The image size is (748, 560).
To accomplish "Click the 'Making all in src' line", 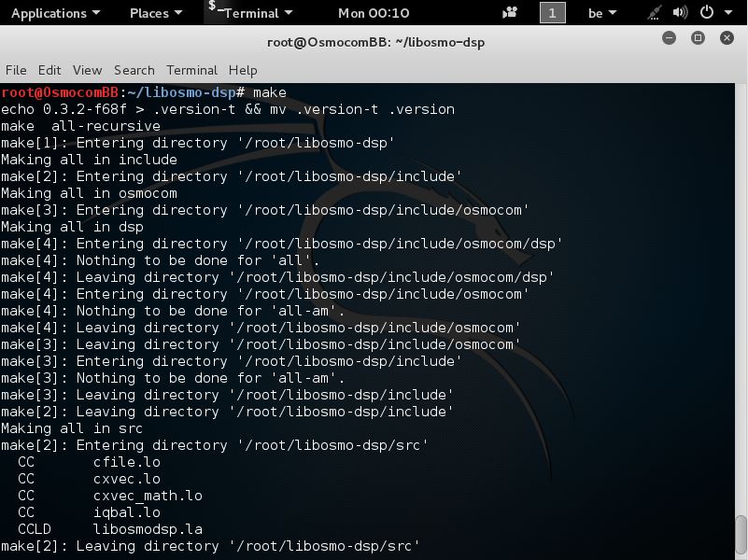I will coord(72,428).
